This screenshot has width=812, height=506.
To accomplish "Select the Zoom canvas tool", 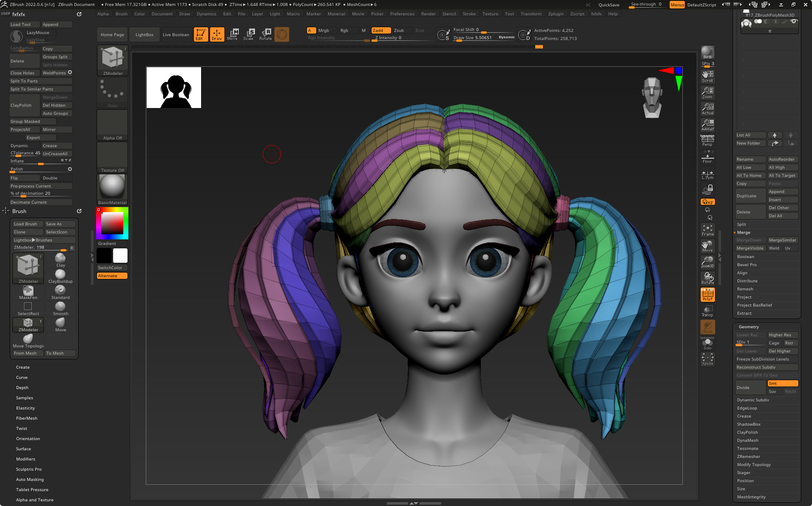I will click(x=707, y=93).
